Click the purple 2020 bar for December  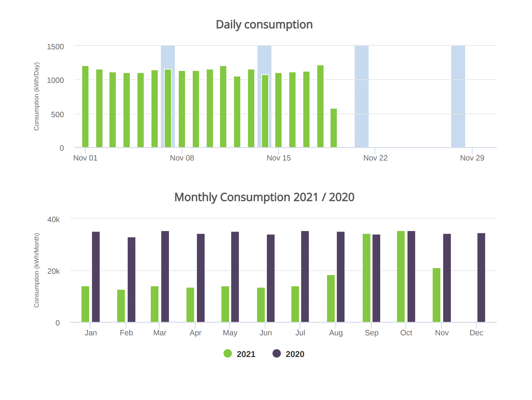[481, 278]
